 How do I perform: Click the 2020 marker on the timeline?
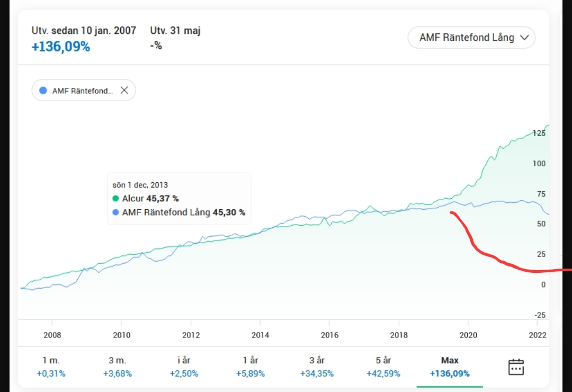[468, 335]
